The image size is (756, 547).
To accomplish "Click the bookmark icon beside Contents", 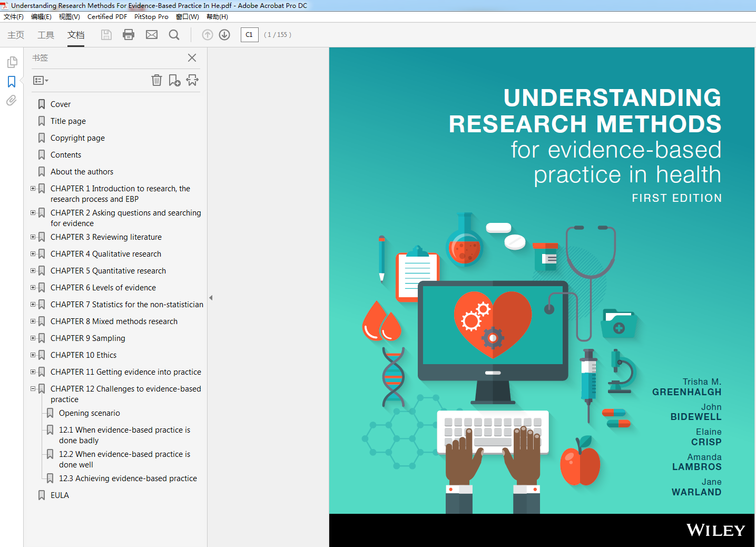I will pos(42,155).
